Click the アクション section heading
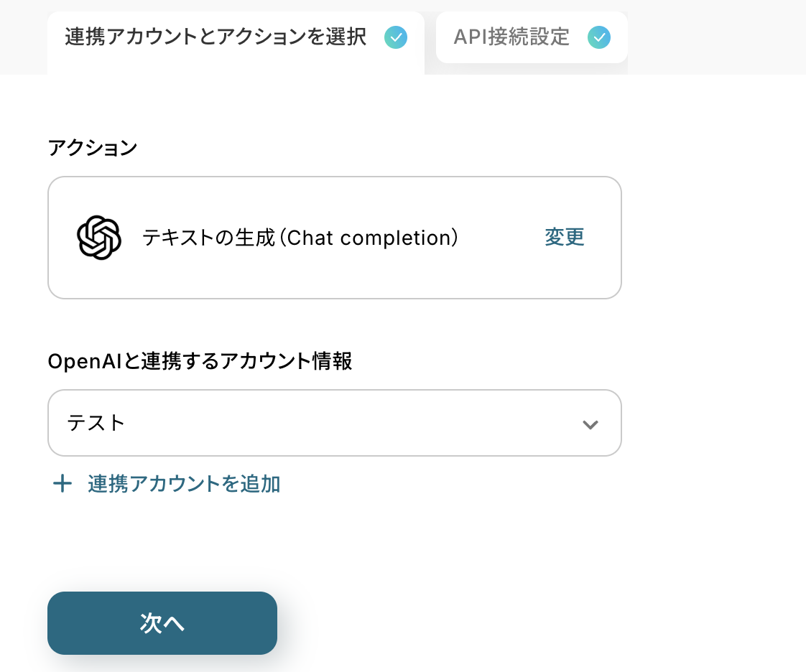The height and width of the screenshot is (672, 806). pos(92,148)
